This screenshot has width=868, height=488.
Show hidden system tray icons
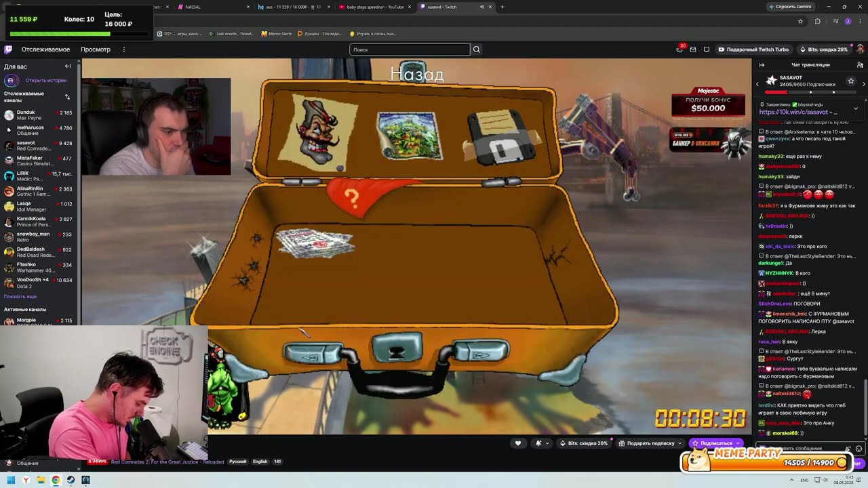click(x=792, y=480)
